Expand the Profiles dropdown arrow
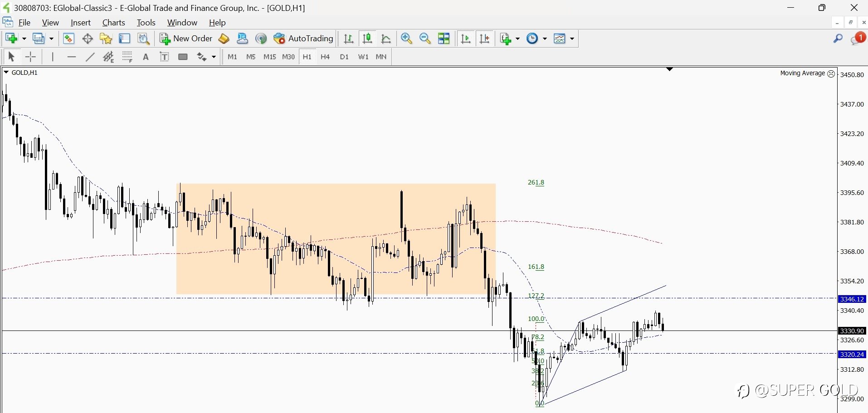The height and width of the screenshot is (413, 868). pyautogui.click(x=51, y=39)
